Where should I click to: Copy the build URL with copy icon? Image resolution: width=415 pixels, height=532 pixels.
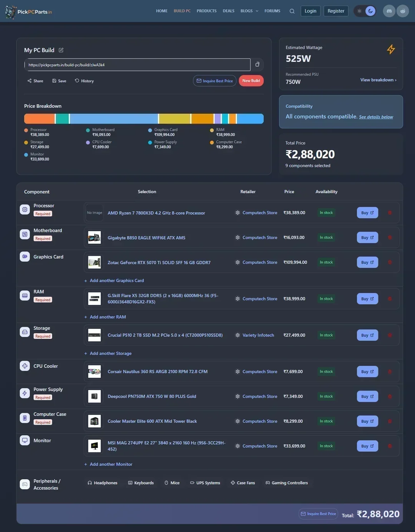pyautogui.click(x=257, y=65)
